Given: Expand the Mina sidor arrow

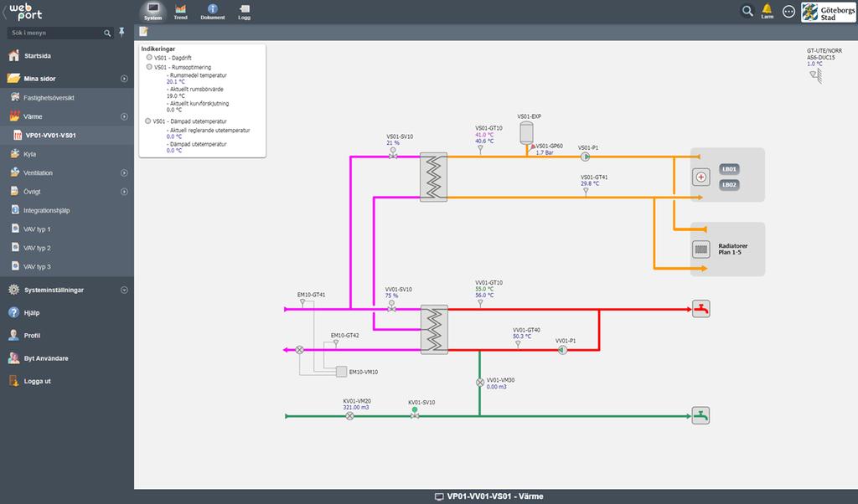Looking at the screenshot, I should click(124, 79).
